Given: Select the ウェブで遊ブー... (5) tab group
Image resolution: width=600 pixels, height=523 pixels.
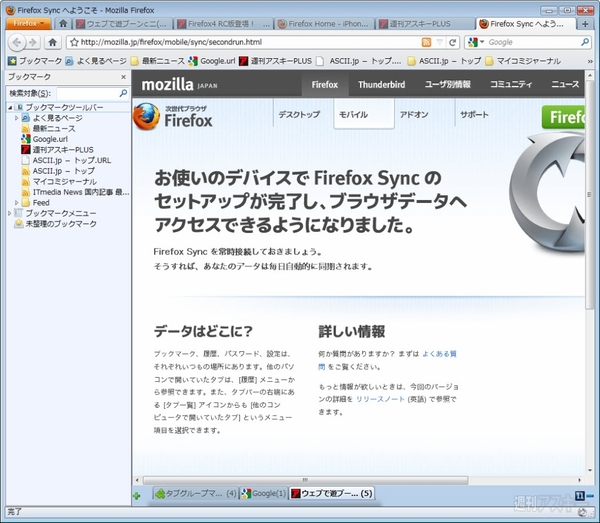Looking at the screenshot, I should point(331,494).
